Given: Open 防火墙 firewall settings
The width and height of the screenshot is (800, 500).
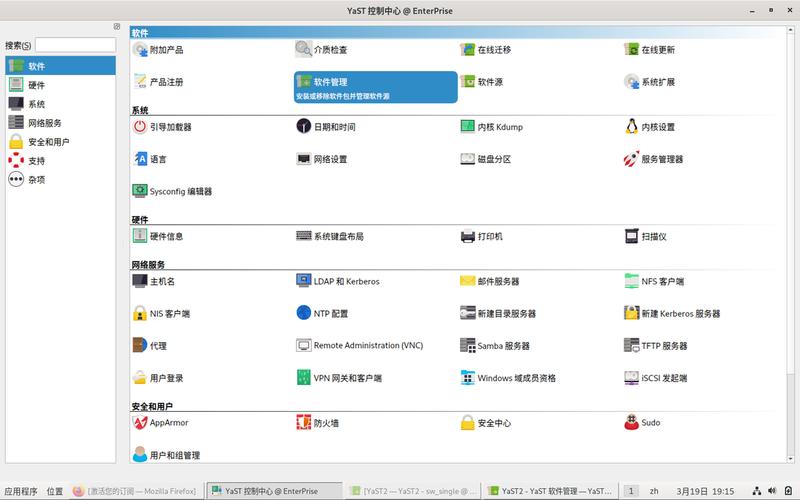Looking at the screenshot, I should (x=317, y=422).
